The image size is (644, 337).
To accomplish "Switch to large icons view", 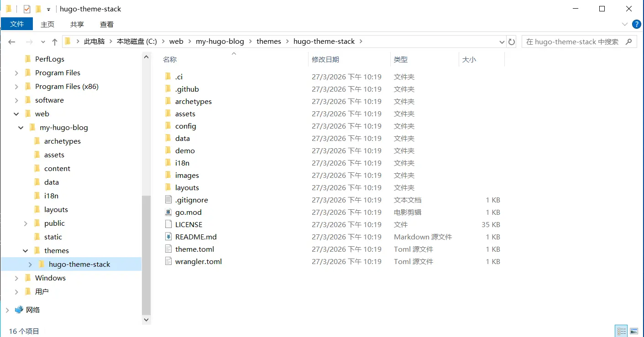I will 634,331.
